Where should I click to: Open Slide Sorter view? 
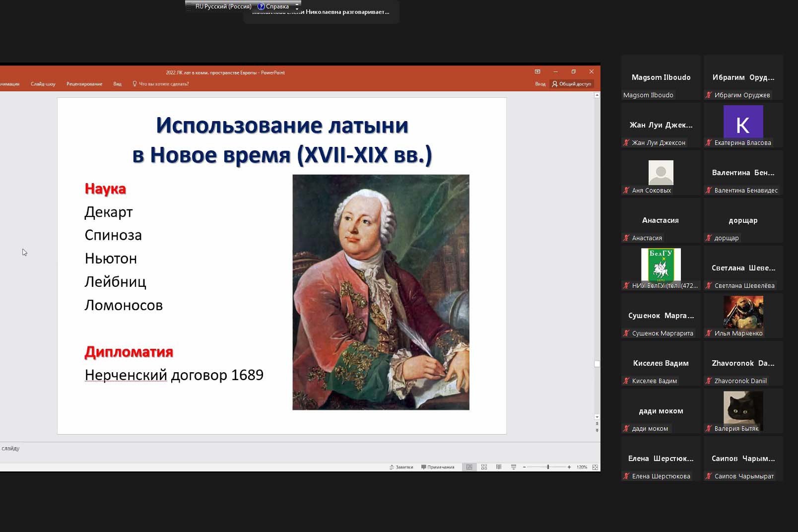484,467
